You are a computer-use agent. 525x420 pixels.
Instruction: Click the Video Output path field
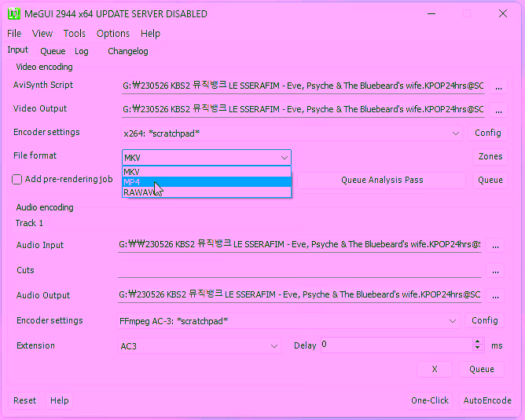click(303, 109)
